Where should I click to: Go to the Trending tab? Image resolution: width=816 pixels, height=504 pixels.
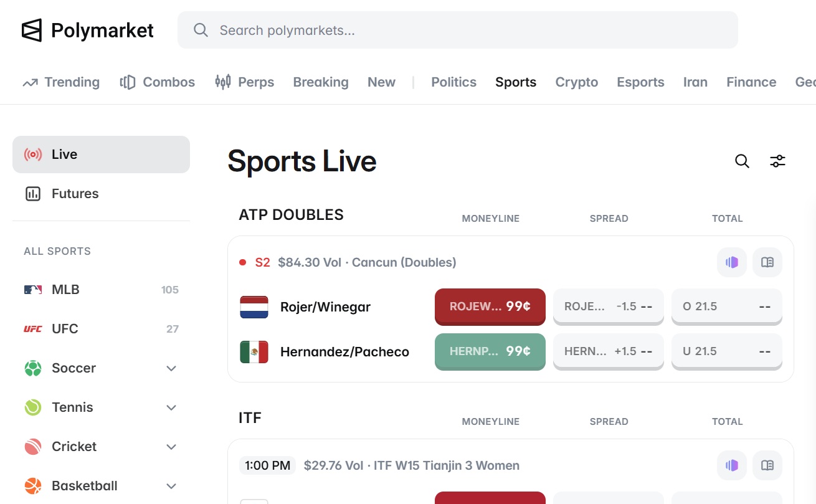61,82
